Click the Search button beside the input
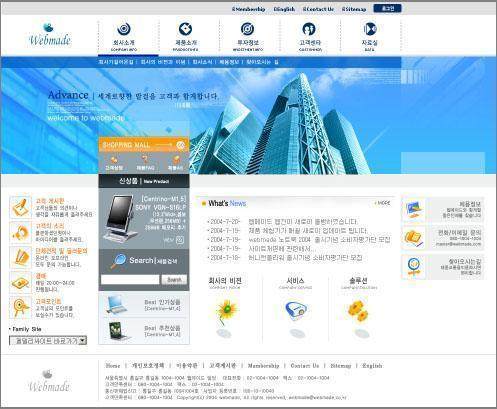The height and width of the screenshot is (409, 497). pyautogui.click(x=174, y=279)
